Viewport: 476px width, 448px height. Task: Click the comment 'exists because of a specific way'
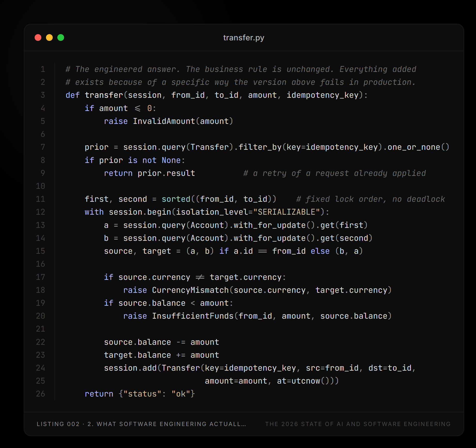[x=241, y=82]
